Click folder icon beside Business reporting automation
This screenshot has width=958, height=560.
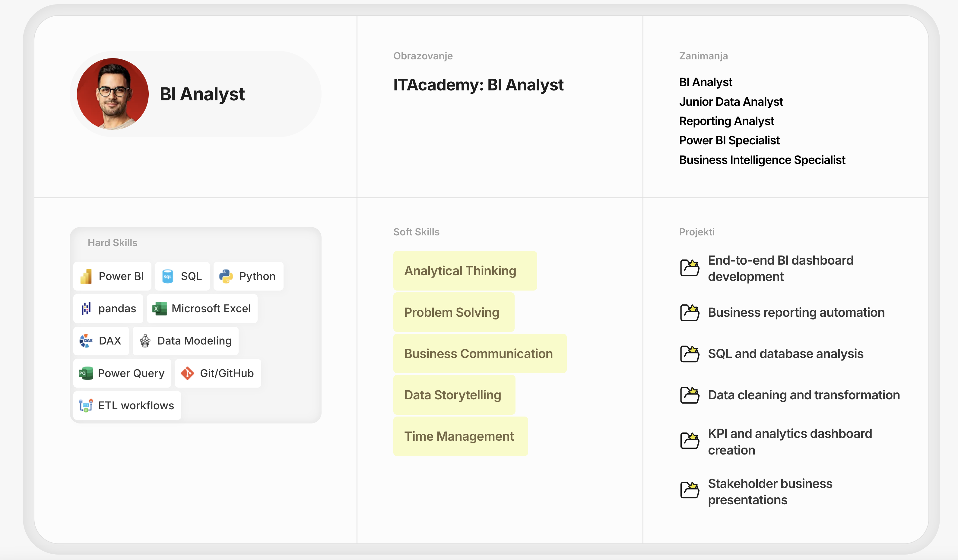[690, 312]
